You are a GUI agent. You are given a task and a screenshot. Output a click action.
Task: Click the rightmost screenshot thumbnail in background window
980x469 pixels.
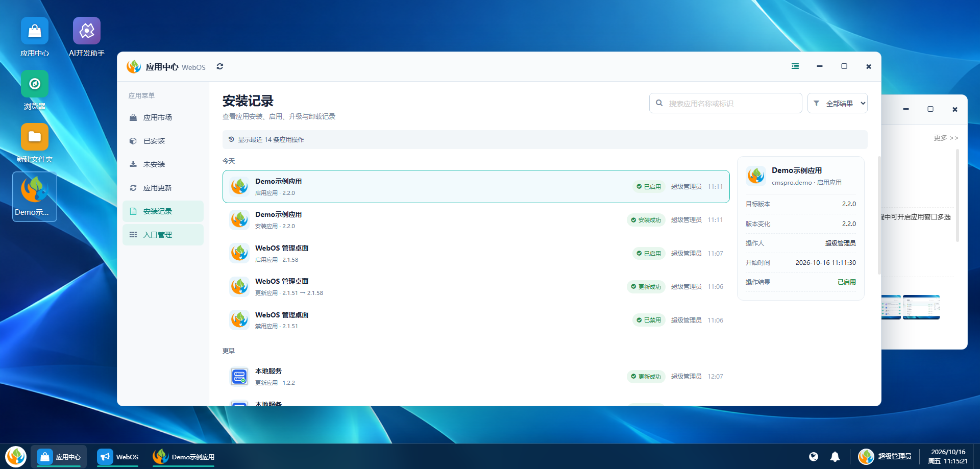[921, 307]
